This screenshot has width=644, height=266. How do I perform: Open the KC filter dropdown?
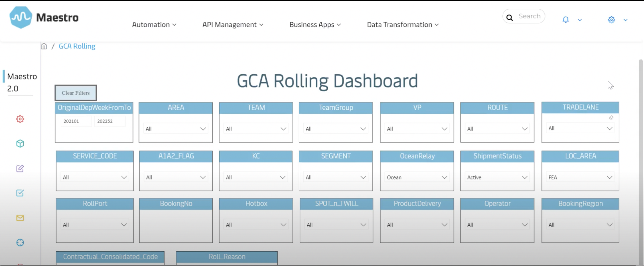click(256, 177)
